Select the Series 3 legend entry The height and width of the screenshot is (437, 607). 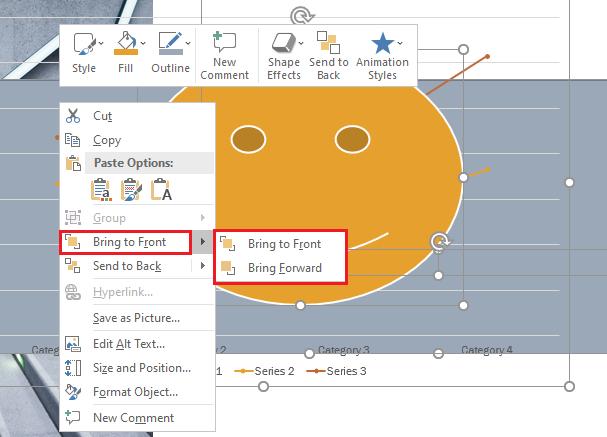click(336, 371)
